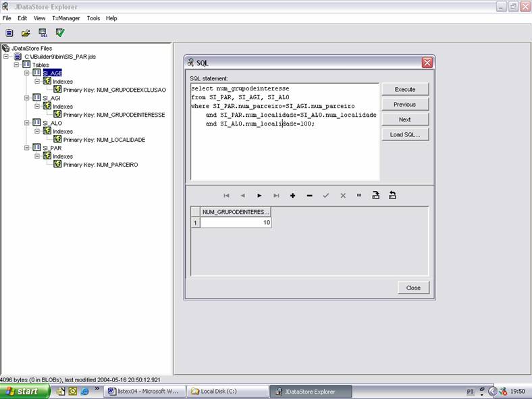Select Primary Key: NUM_GRUPODEINTERESSE
Image resolution: width=532 pixels, height=399 pixels.
[114, 115]
